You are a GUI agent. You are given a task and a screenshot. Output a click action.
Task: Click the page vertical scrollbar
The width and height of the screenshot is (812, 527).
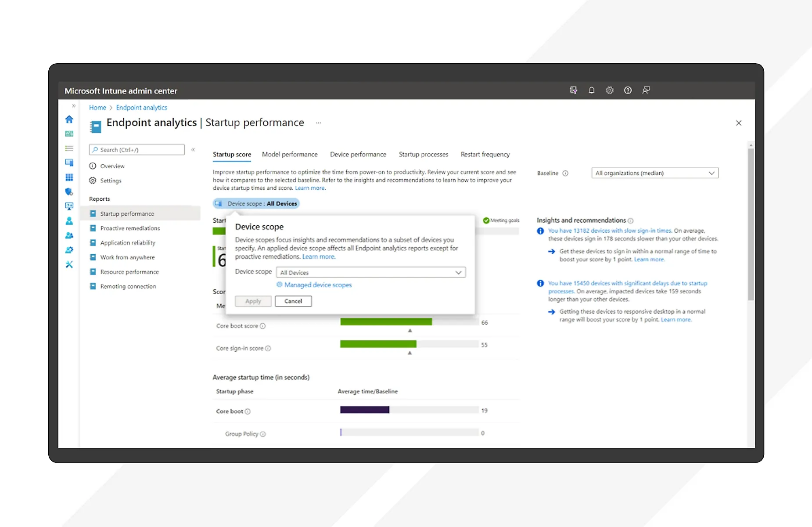coord(751,224)
